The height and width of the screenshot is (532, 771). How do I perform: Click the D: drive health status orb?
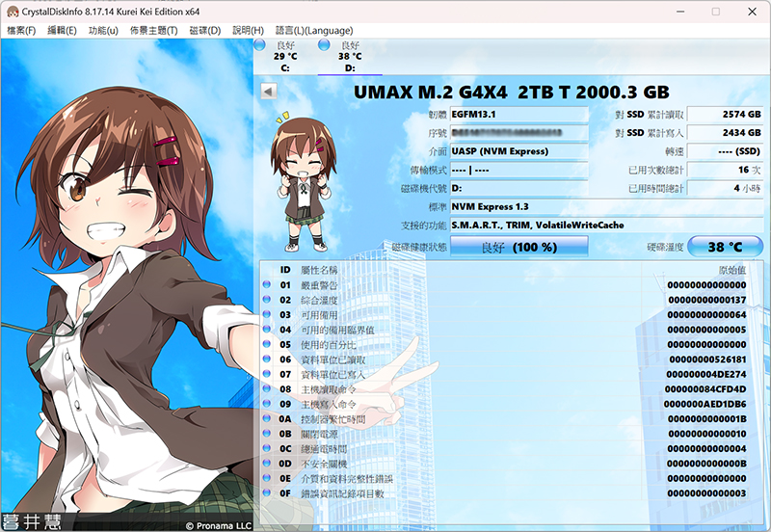(x=324, y=44)
